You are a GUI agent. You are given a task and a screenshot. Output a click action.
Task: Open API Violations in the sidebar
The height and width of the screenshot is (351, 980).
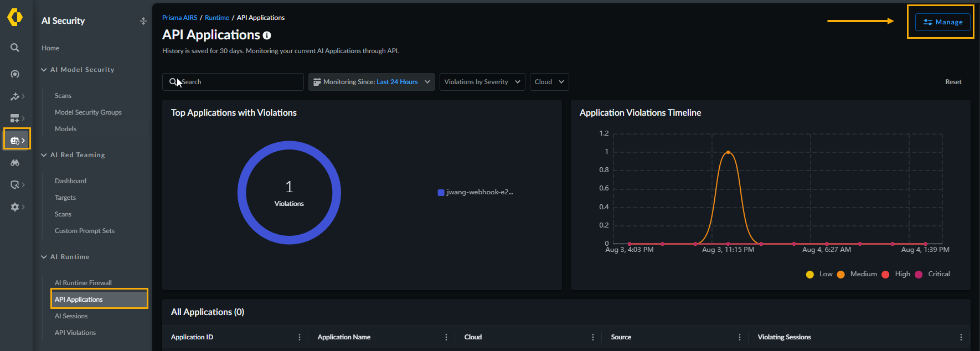[x=75, y=333]
